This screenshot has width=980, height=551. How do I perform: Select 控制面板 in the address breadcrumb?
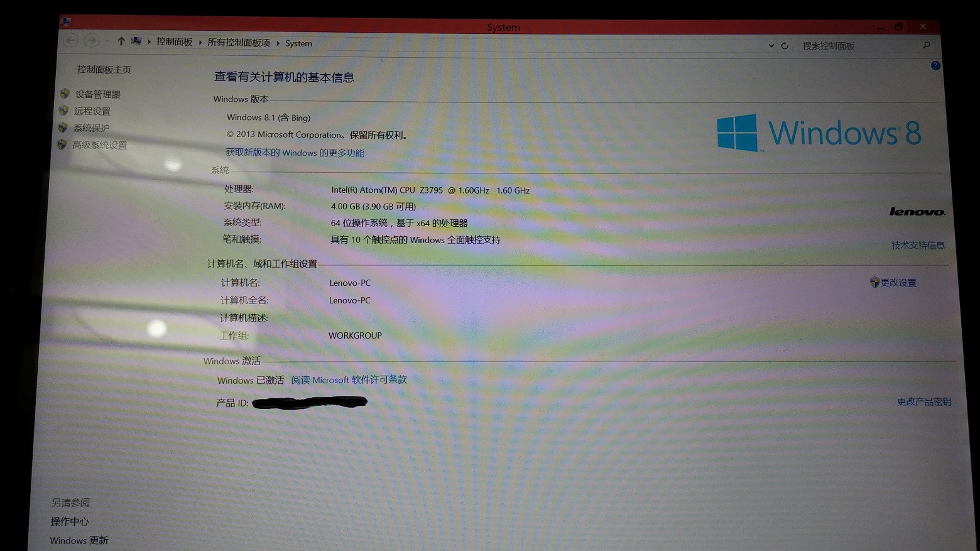(175, 41)
